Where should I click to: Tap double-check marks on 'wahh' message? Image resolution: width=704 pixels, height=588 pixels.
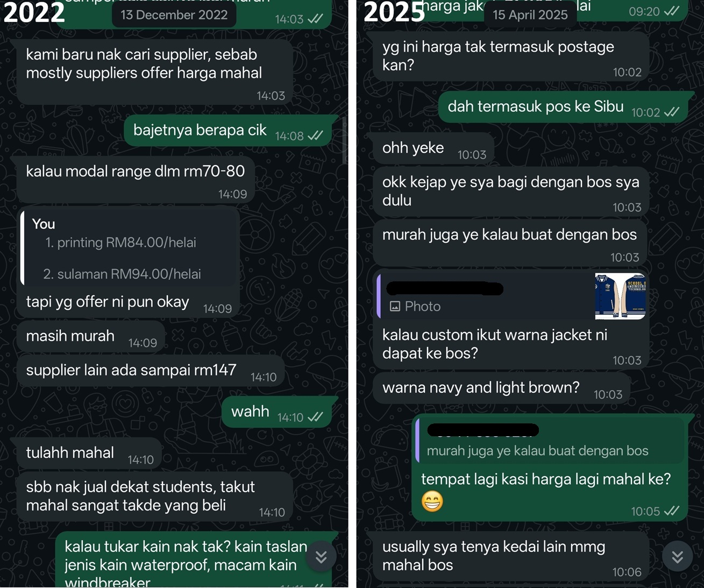(315, 417)
